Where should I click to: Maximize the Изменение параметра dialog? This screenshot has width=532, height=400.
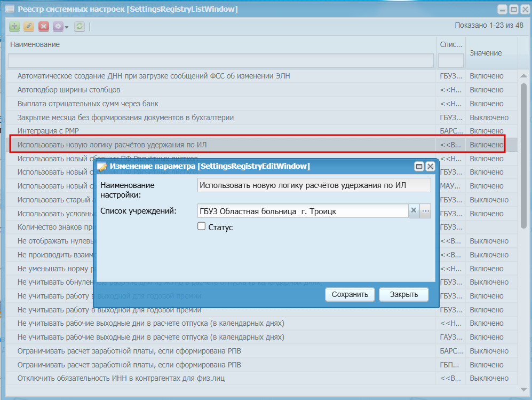(419, 167)
